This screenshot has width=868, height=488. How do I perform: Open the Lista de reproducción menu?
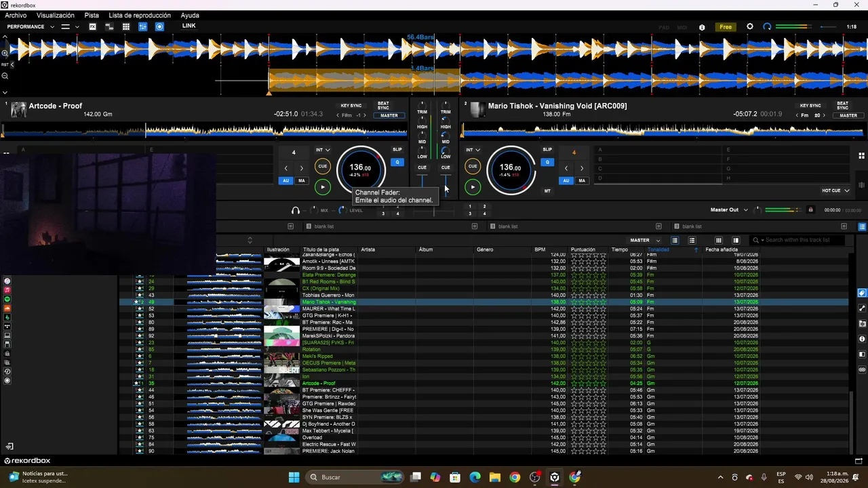tap(140, 15)
